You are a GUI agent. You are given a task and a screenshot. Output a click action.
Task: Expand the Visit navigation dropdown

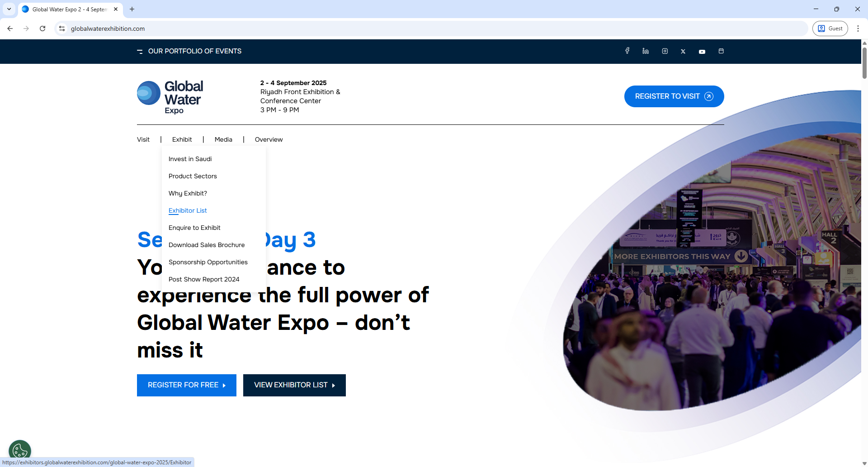coord(143,139)
